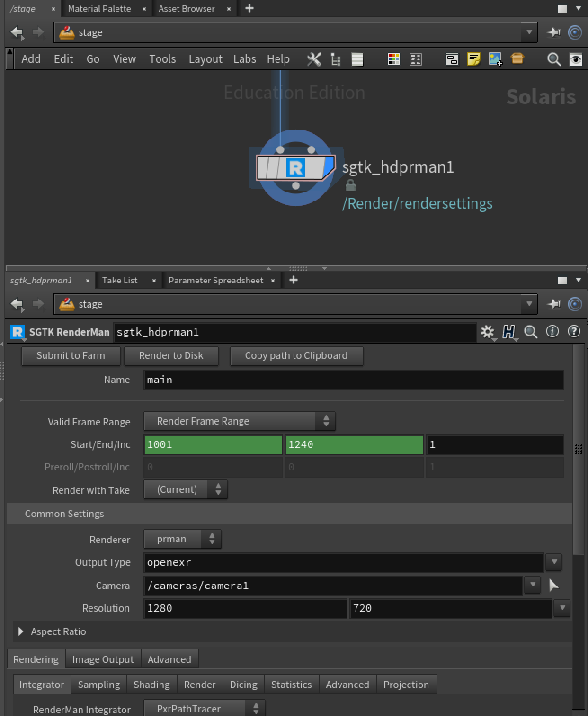Screen dimensions: 588x716
Task: Toggle display flag on sgtk_hdprman1 node
Action: pos(330,167)
